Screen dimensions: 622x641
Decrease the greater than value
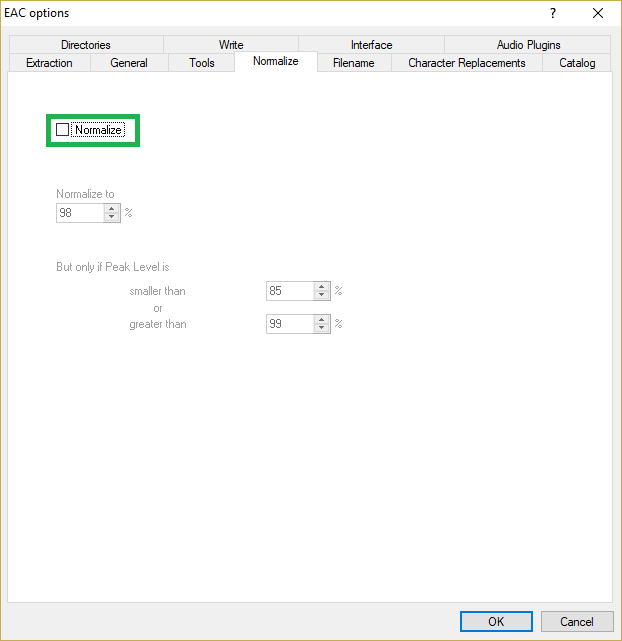(x=322, y=328)
